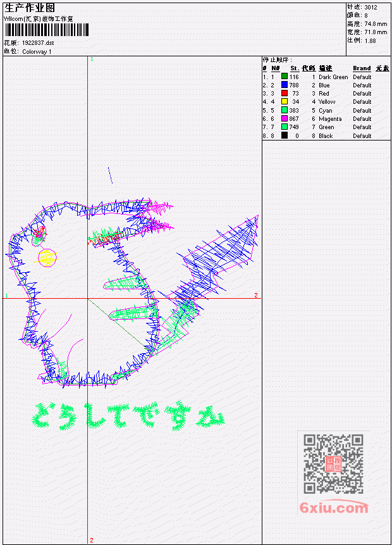
Task: Click the Dark Green color swatch
Action: pyautogui.click(x=285, y=77)
